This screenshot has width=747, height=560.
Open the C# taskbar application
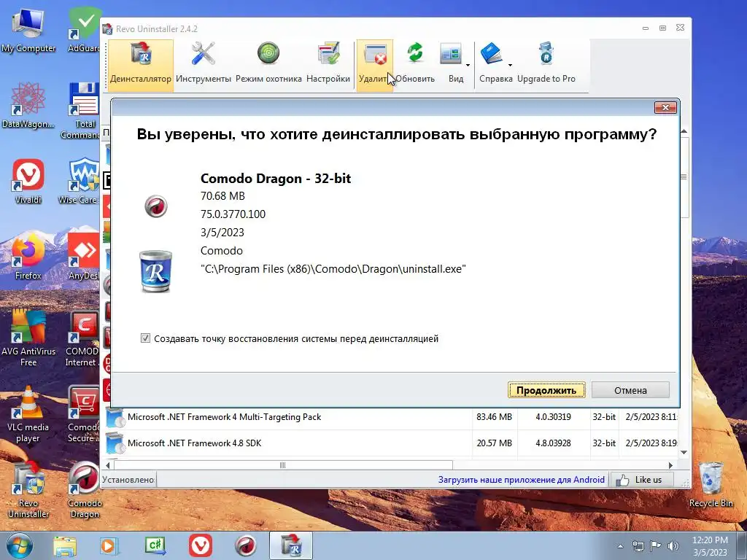[155, 546]
